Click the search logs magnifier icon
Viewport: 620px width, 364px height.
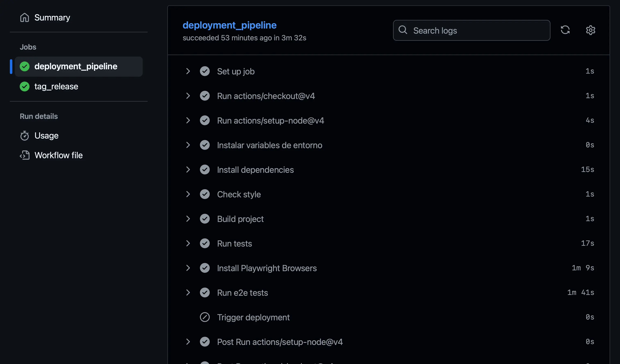click(x=403, y=30)
